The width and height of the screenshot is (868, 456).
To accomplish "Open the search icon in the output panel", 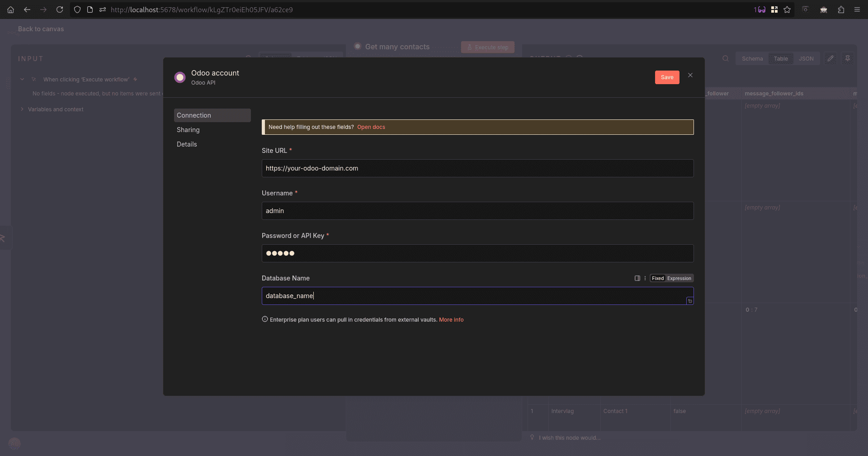I will [x=725, y=58].
